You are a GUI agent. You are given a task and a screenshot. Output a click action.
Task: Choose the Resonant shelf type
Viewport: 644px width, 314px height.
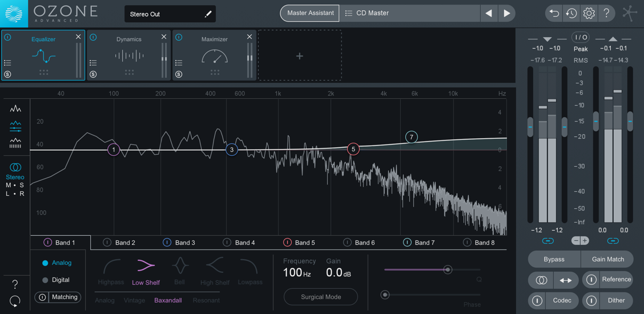point(206,300)
